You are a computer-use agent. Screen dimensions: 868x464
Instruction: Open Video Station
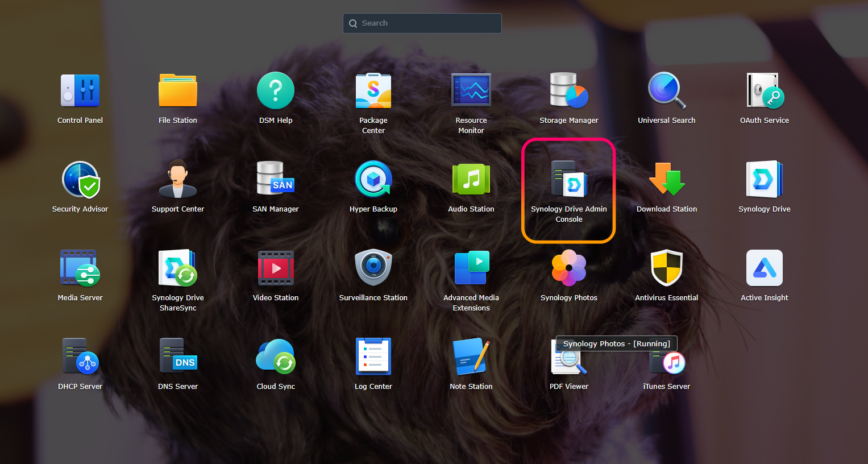click(x=276, y=268)
